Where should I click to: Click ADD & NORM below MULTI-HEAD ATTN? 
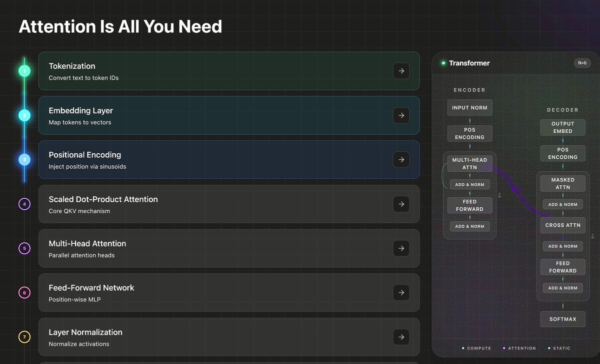pos(469,185)
